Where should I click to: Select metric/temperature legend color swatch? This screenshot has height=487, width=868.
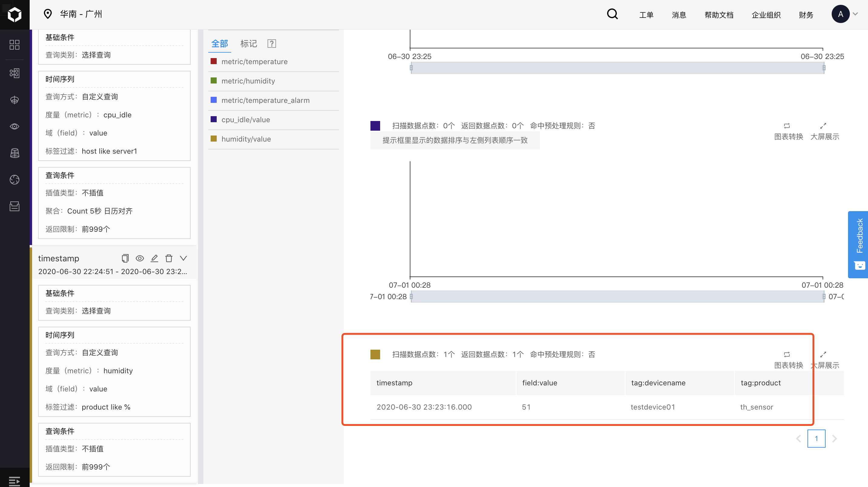(214, 61)
